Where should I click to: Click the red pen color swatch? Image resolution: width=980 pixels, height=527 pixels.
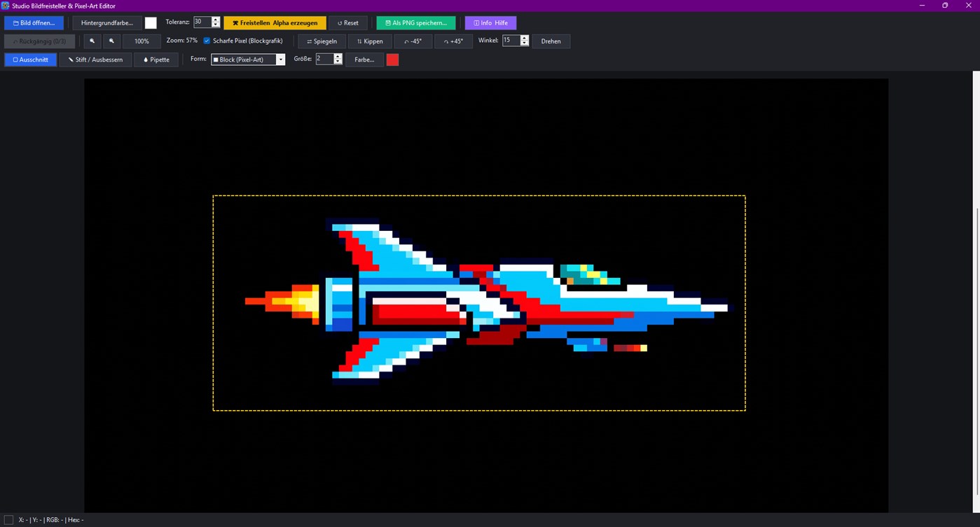392,59
